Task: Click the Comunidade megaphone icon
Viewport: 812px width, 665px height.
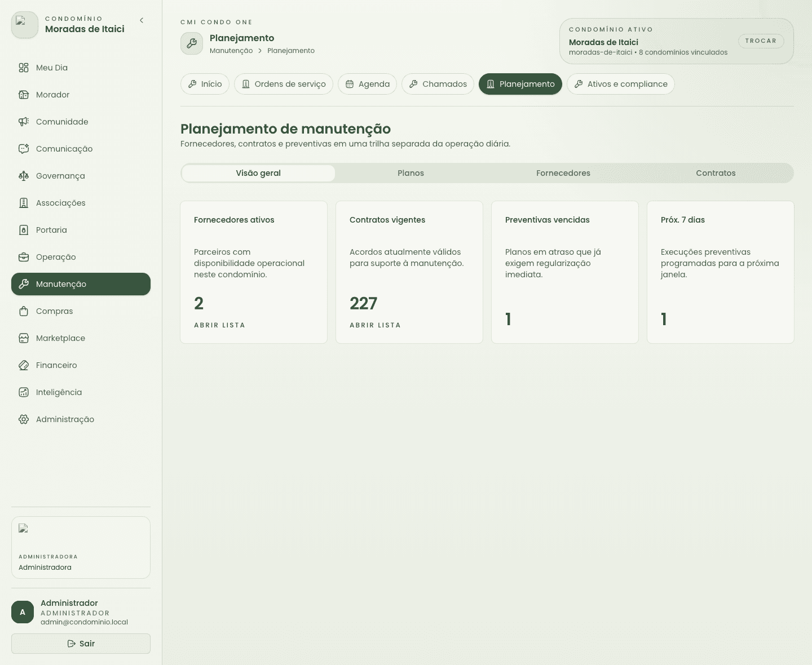Action: click(24, 122)
